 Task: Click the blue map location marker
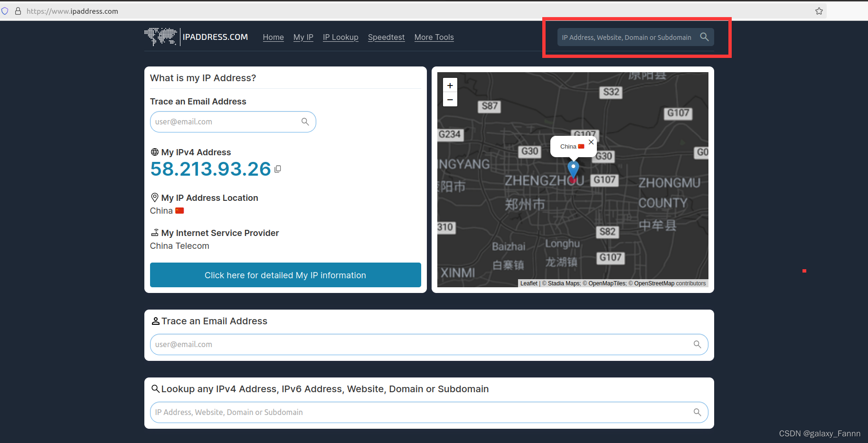click(x=573, y=170)
